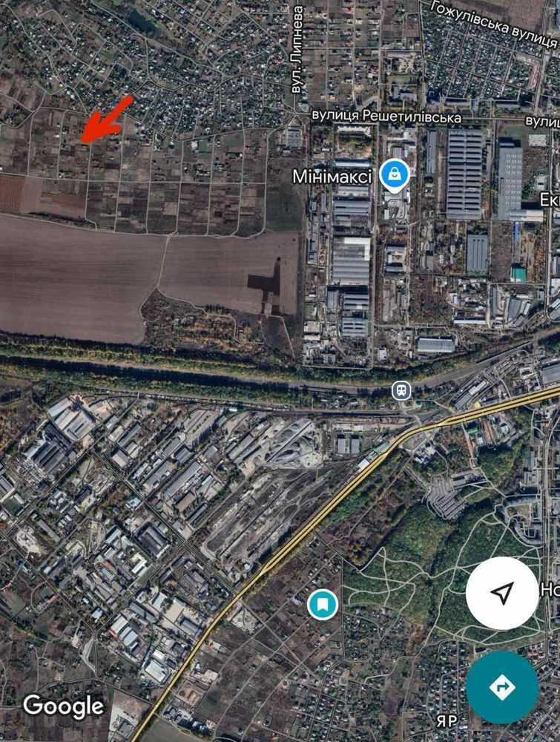The width and height of the screenshot is (560, 742).
Task: Click the Google logo watermark
Action: pyautogui.click(x=63, y=707)
